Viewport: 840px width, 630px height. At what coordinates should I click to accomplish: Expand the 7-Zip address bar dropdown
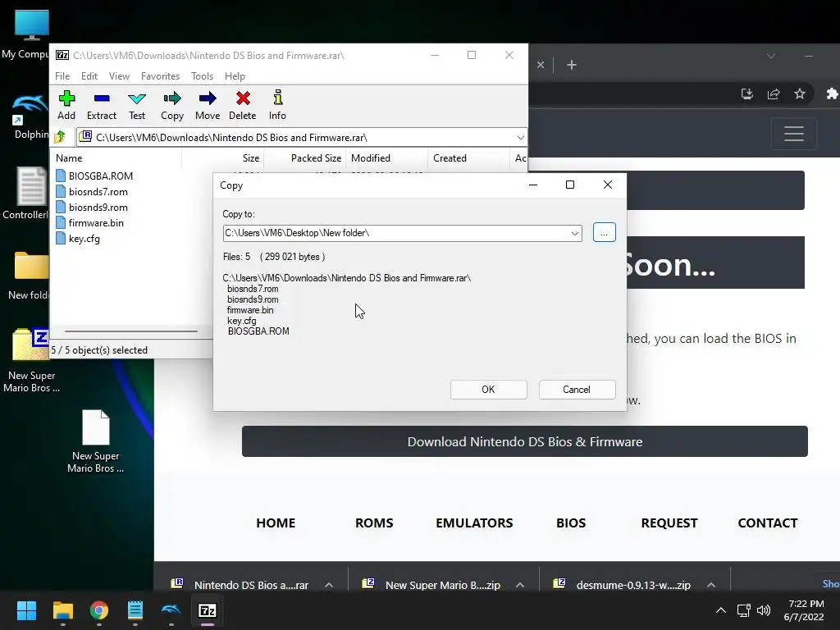point(520,137)
